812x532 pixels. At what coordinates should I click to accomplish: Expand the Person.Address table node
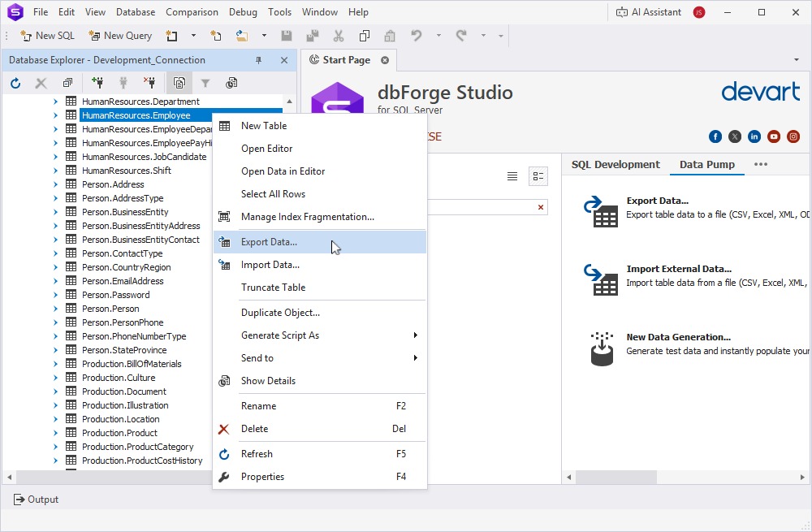(55, 184)
